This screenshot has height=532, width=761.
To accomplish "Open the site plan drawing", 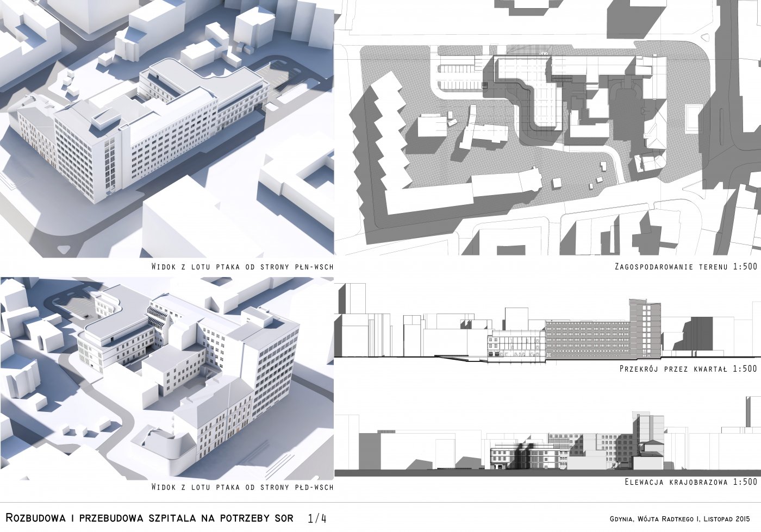I will pyautogui.click(x=547, y=128).
